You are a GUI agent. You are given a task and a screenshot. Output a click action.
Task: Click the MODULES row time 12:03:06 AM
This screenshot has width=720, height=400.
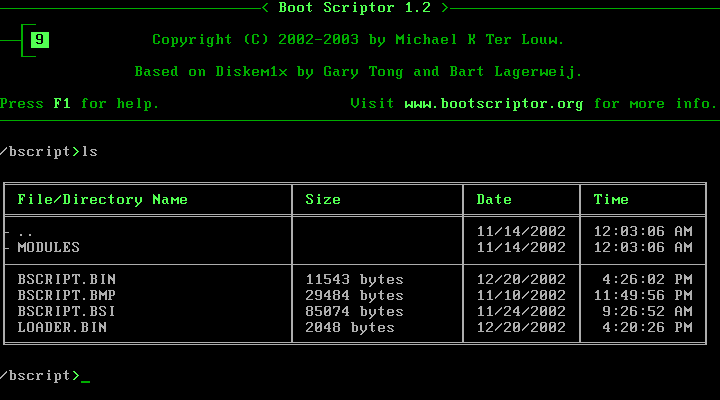(643, 248)
